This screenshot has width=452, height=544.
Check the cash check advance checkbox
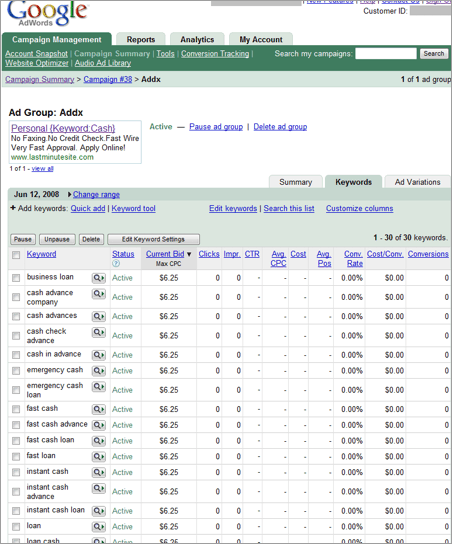coord(16,336)
